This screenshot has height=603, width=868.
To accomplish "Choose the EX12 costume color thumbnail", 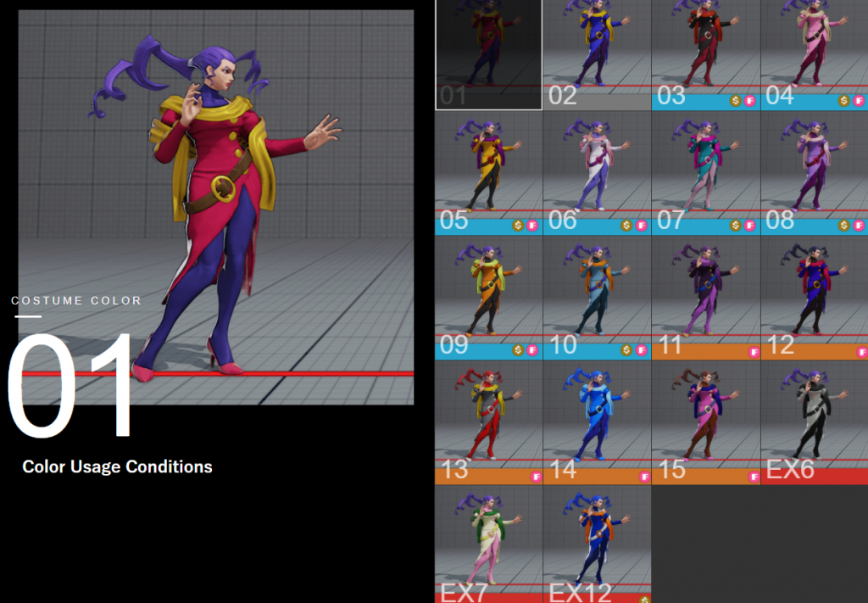I will coord(598,544).
